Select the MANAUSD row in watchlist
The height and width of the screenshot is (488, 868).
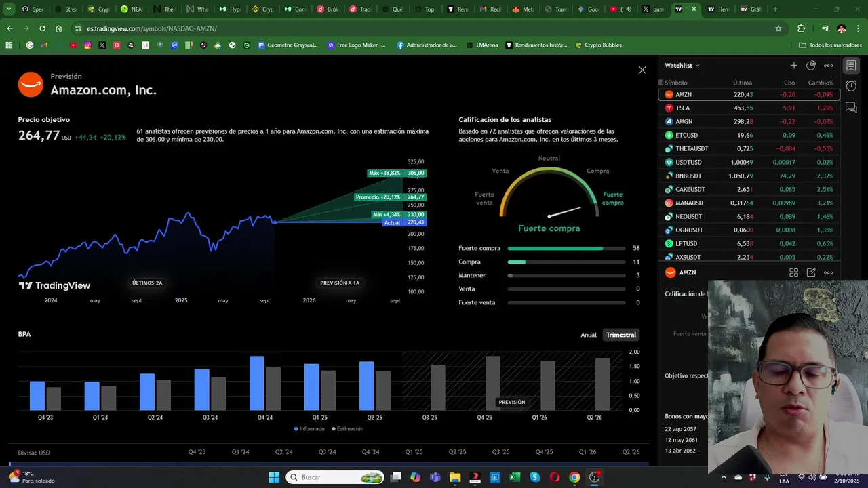point(749,203)
